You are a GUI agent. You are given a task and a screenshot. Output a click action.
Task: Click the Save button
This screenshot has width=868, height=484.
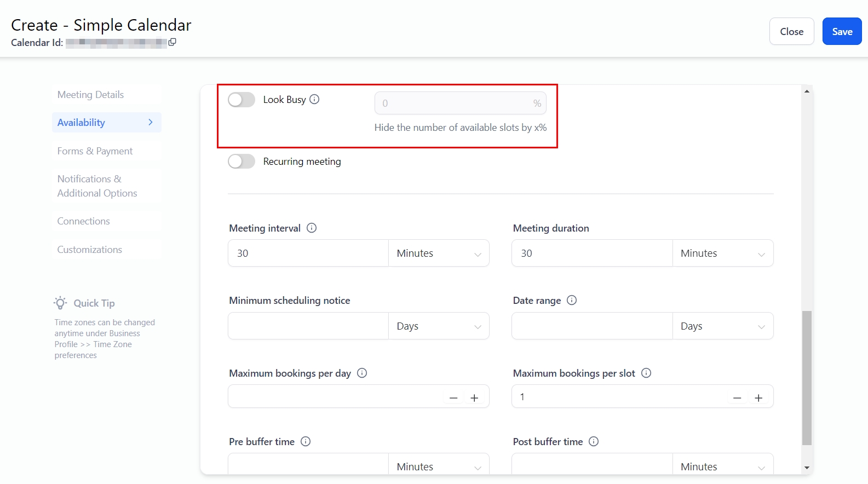click(842, 32)
